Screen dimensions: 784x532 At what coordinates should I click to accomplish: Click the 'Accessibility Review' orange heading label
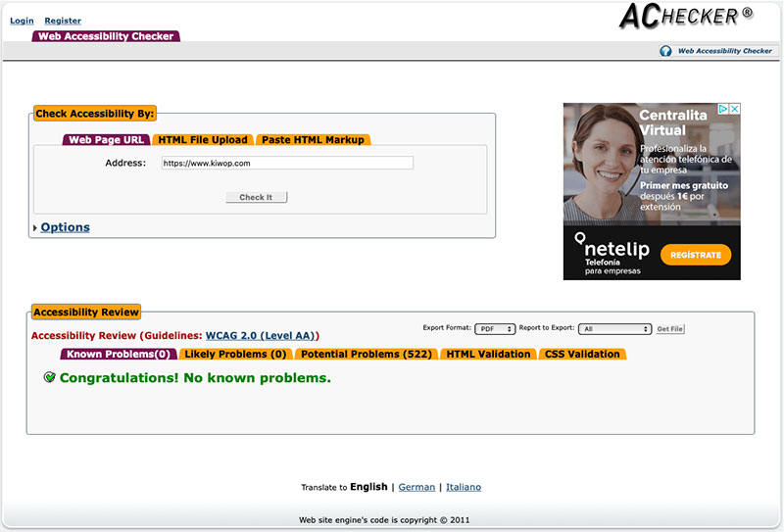pyautogui.click(x=86, y=312)
